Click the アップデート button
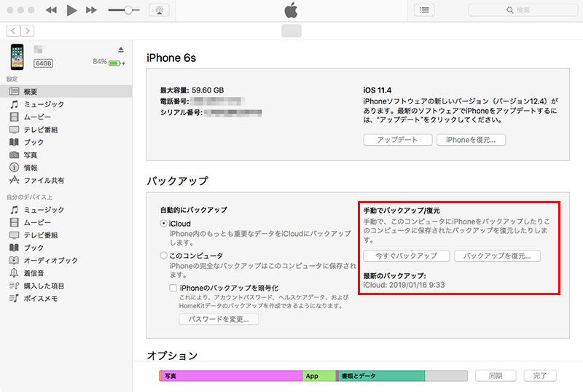Viewport: 583px width, 392px height. click(397, 140)
